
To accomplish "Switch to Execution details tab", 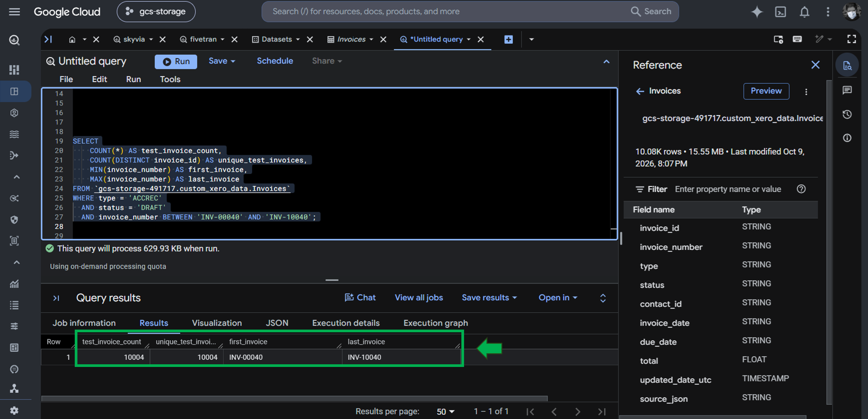I will point(346,323).
